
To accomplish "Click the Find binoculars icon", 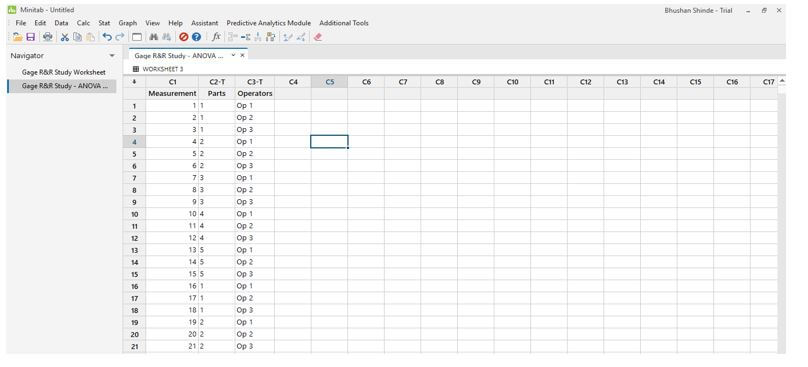I will (x=154, y=37).
